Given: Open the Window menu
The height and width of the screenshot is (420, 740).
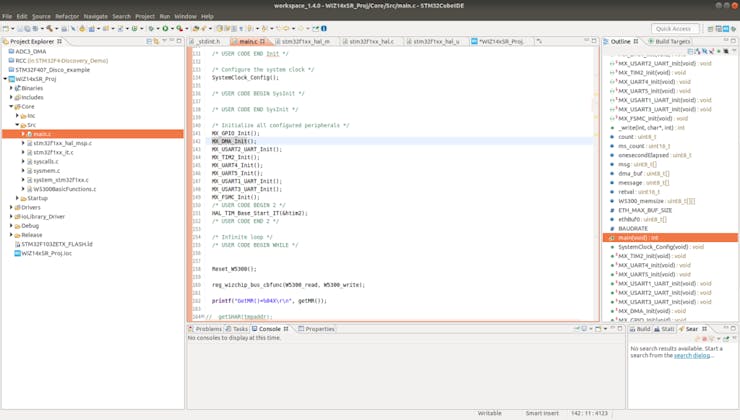Looking at the screenshot, I should 185,16.
